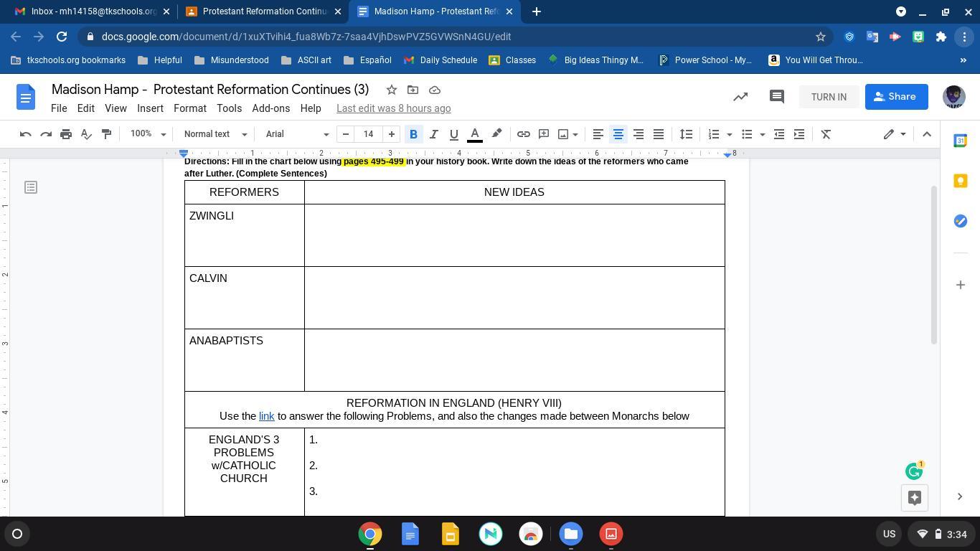Open the zoom level dropdown
This screenshot has height=551, width=980.
(148, 134)
